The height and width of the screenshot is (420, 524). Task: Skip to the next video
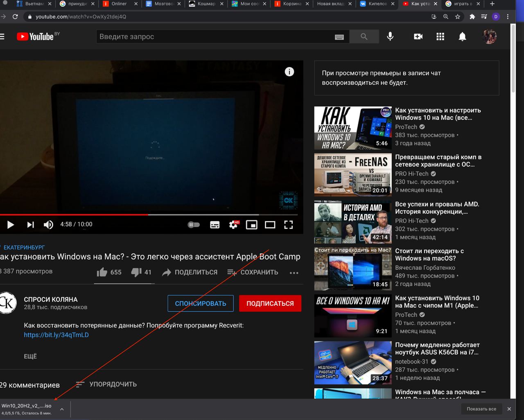tap(30, 224)
